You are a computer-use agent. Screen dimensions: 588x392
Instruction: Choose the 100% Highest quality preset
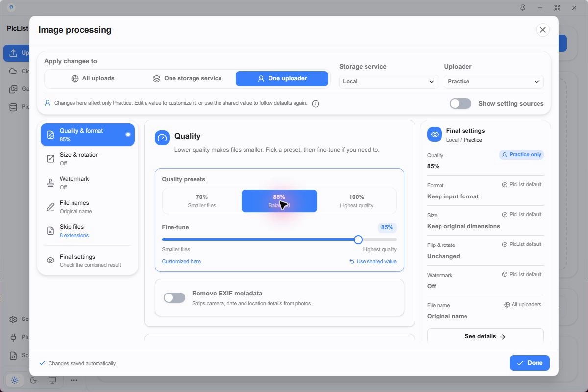pyautogui.click(x=357, y=201)
